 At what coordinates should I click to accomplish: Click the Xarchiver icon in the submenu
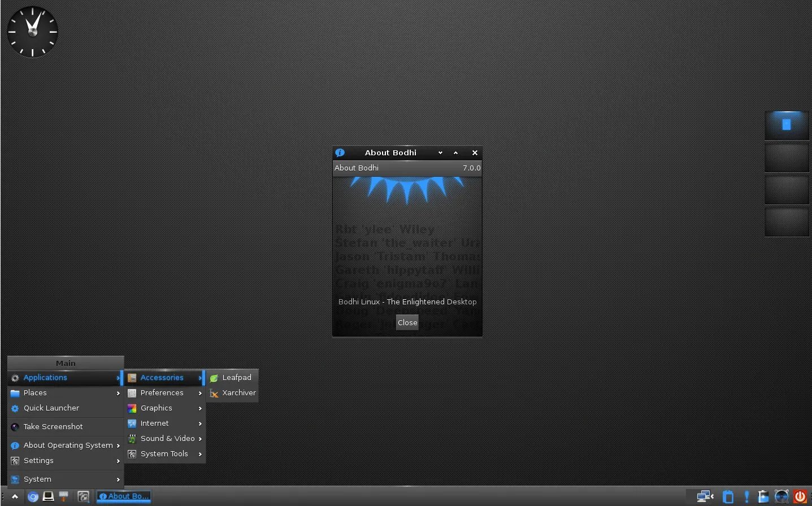point(214,393)
